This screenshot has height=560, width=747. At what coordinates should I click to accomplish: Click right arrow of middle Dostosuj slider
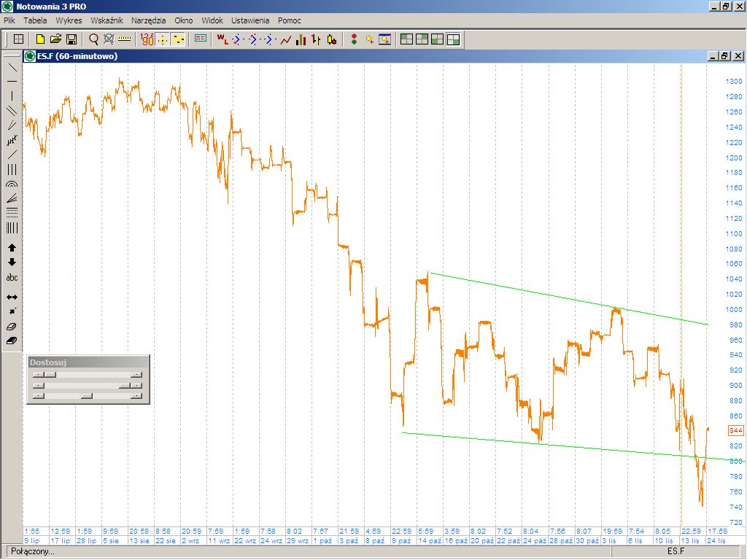pos(136,385)
